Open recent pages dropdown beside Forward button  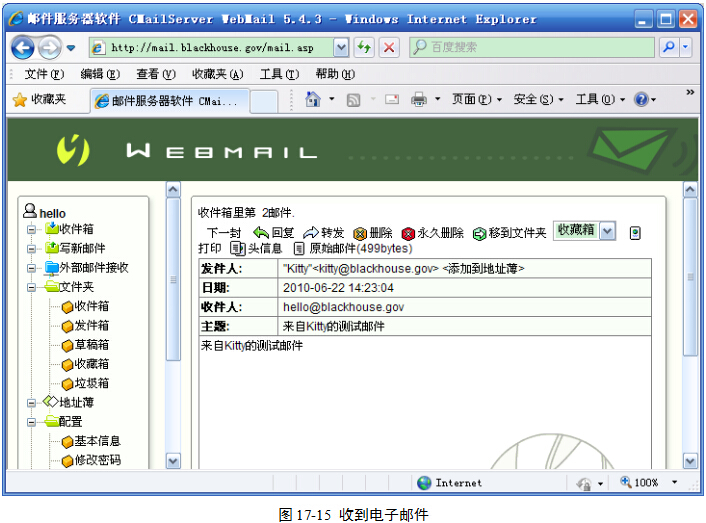pos(71,48)
